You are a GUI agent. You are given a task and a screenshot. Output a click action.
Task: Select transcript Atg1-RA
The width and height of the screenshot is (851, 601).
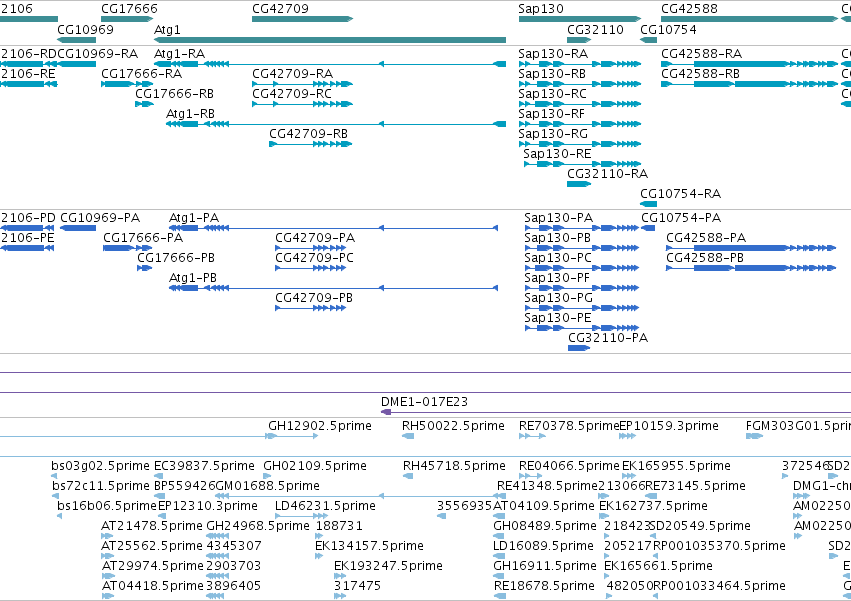[330, 64]
